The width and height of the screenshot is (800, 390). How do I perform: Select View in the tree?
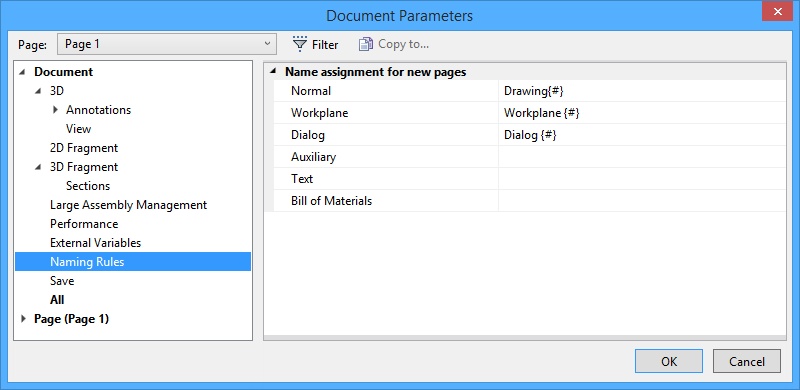tap(78, 129)
